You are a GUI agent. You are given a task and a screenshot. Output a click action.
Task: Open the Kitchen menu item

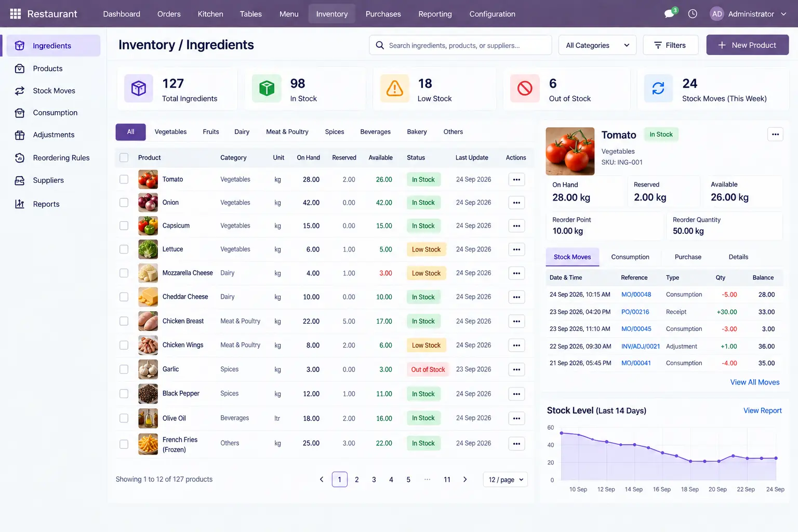tap(210, 14)
